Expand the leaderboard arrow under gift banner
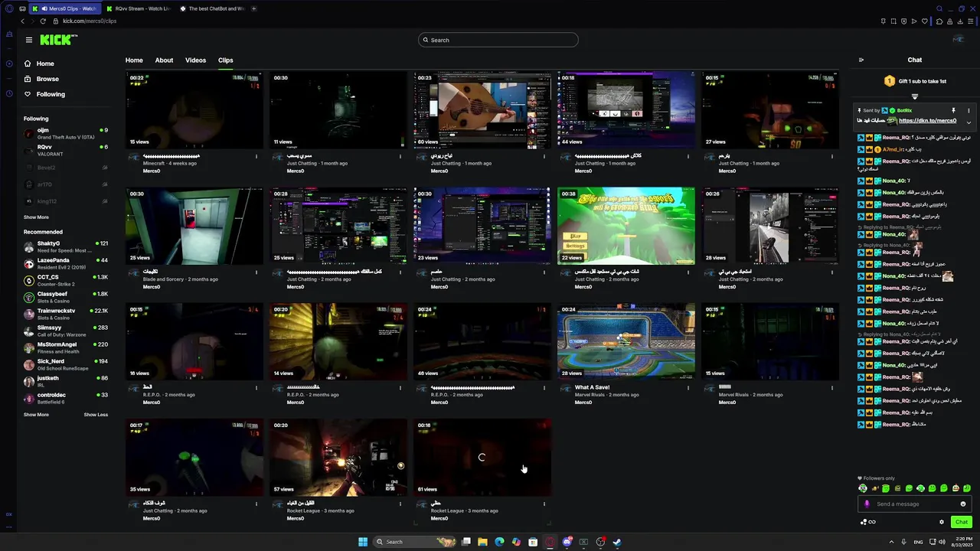Screen dimensions: 980x551 915,96
